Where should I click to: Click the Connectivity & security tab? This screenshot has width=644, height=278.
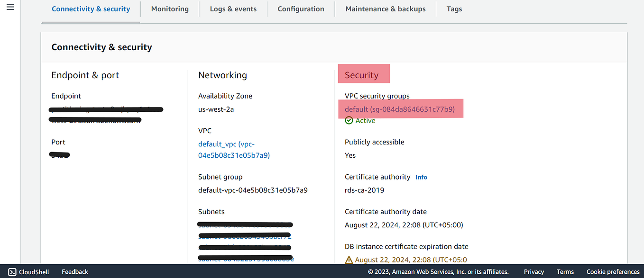point(91,9)
